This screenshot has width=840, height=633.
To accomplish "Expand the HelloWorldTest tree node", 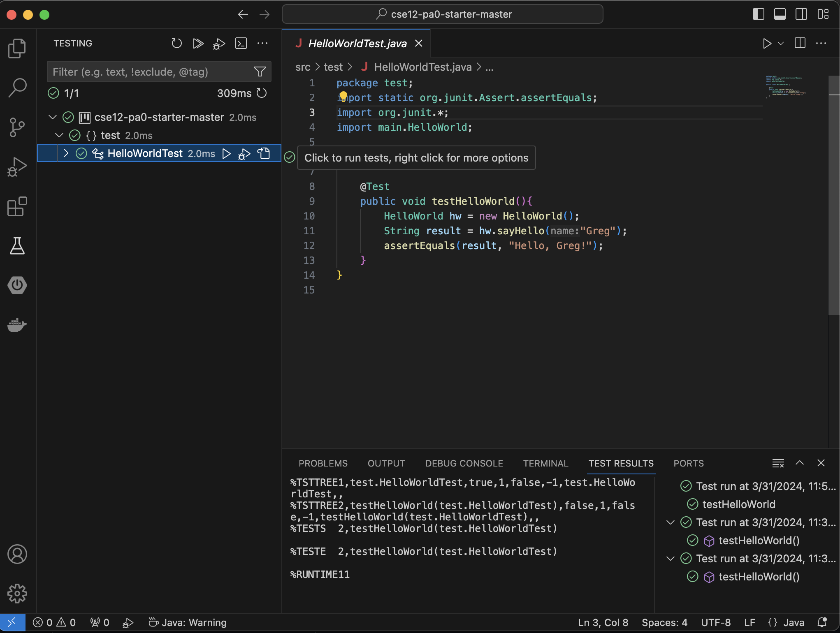I will (x=66, y=153).
